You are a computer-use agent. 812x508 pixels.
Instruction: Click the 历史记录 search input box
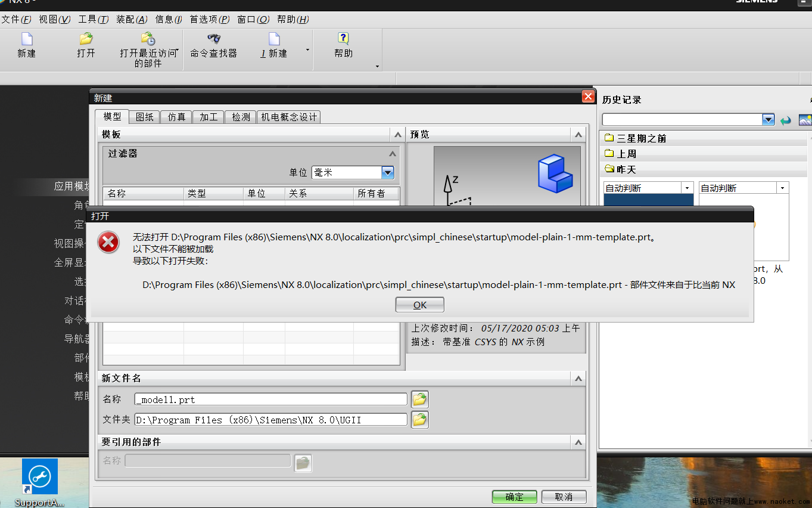682,120
